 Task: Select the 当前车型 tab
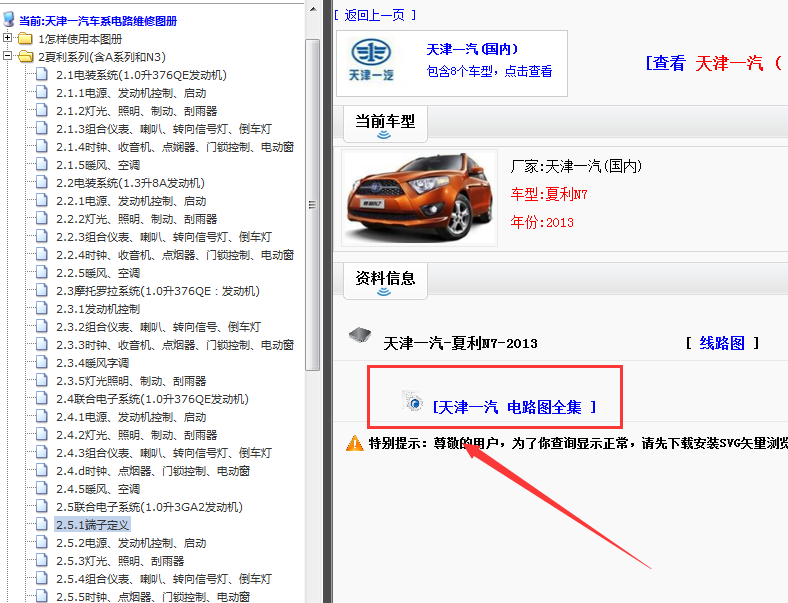coord(385,124)
